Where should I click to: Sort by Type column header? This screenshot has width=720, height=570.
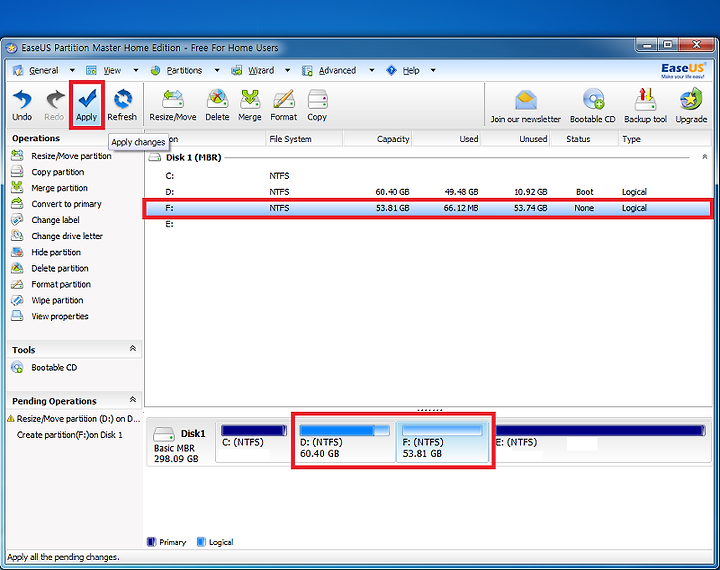point(664,139)
